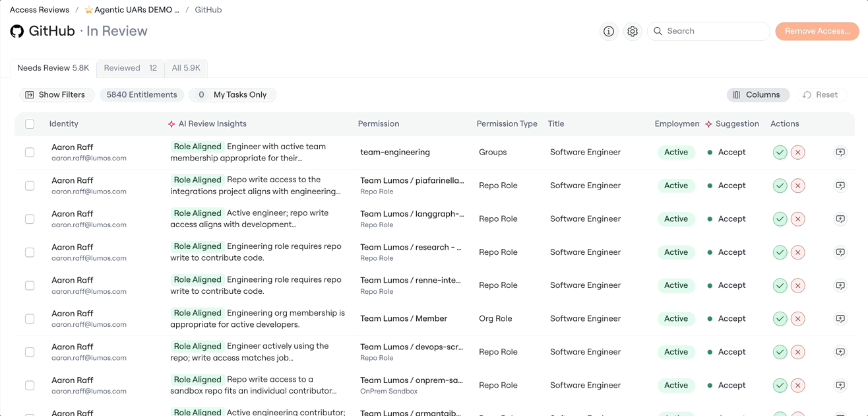
Task: Focus the Search field
Action: (708, 31)
